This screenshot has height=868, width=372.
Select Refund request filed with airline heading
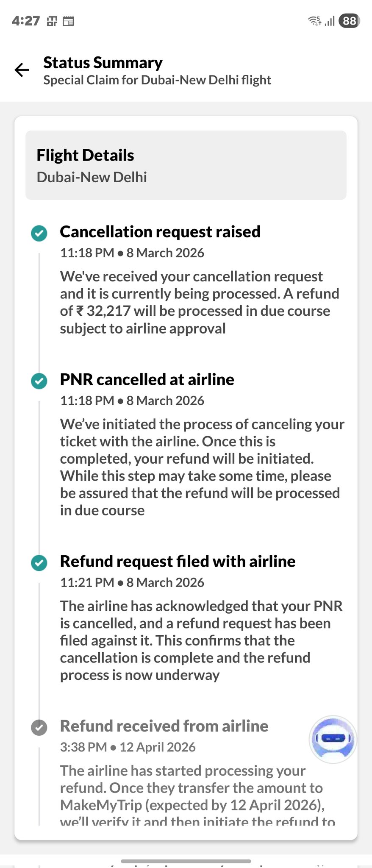coord(178,561)
